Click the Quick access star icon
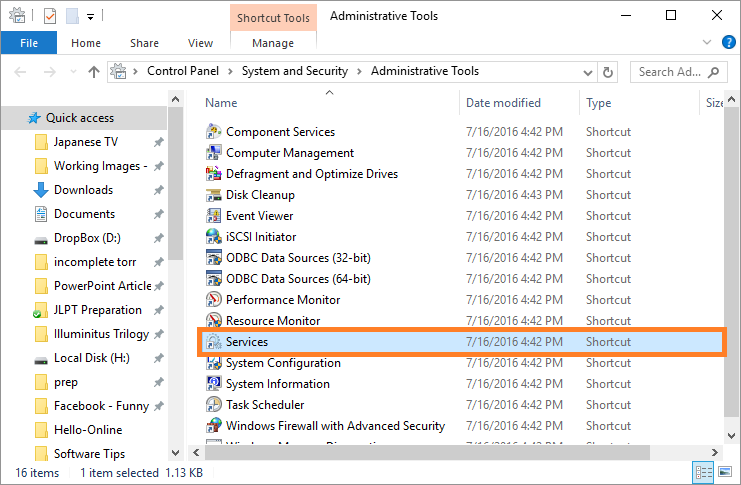Viewport: 741px width, 485px height. pyautogui.click(x=34, y=118)
